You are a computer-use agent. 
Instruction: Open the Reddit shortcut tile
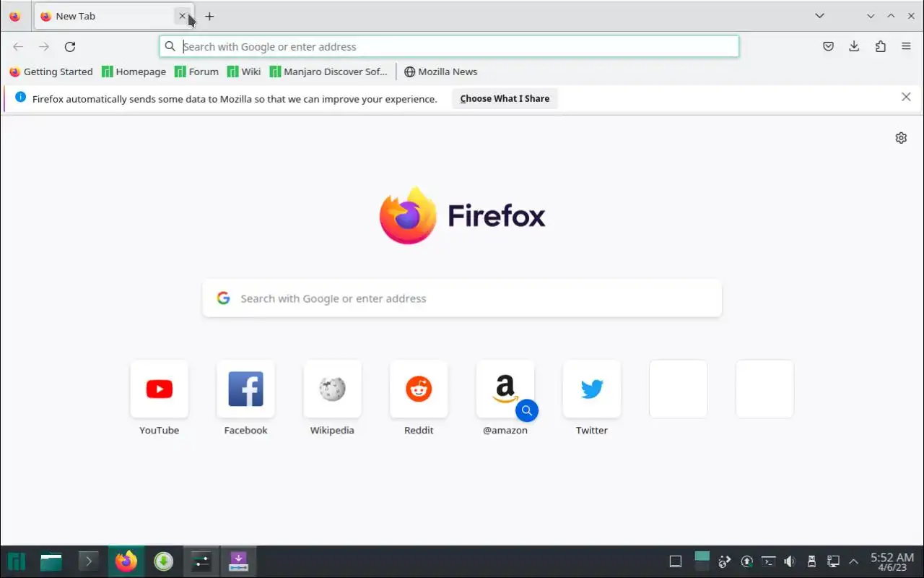pyautogui.click(x=419, y=389)
